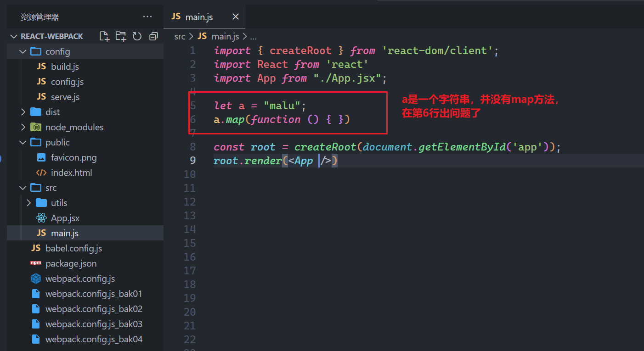
Task: Click line number 1 in the gutter
Action: (193, 50)
